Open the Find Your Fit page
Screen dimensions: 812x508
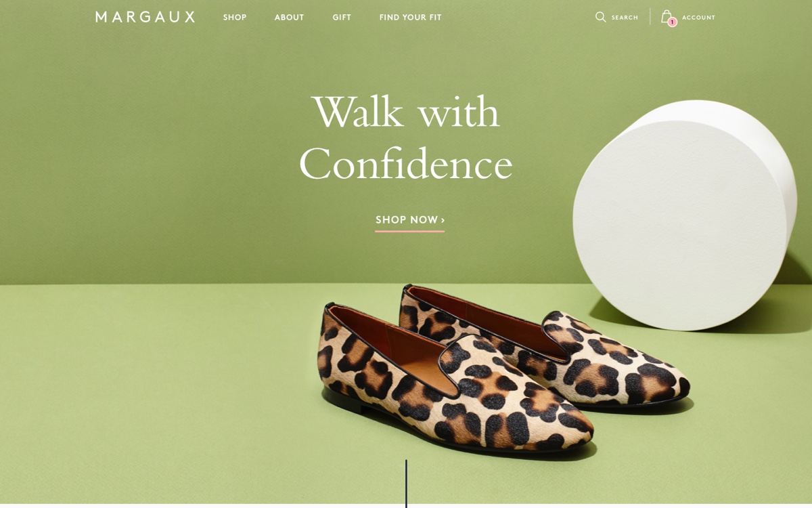410,18
